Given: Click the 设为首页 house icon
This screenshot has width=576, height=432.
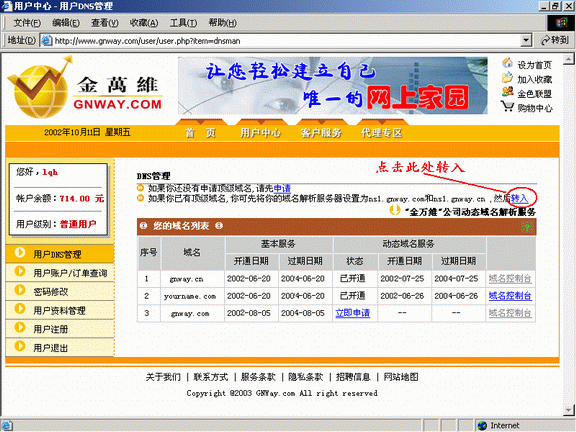Looking at the screenshot, I should [x=507, y=63].
